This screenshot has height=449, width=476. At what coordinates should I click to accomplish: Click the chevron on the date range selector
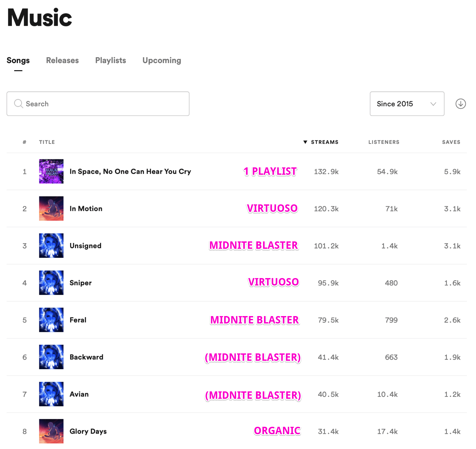point(433,104)
